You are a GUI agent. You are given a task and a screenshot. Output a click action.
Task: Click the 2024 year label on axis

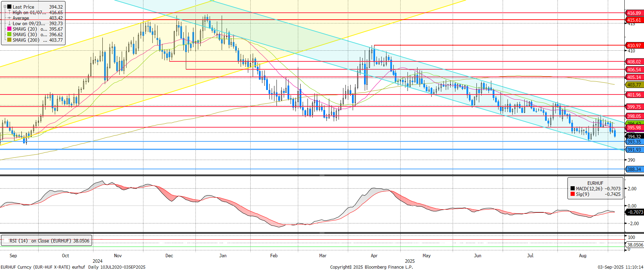click(x=98, y=261)
